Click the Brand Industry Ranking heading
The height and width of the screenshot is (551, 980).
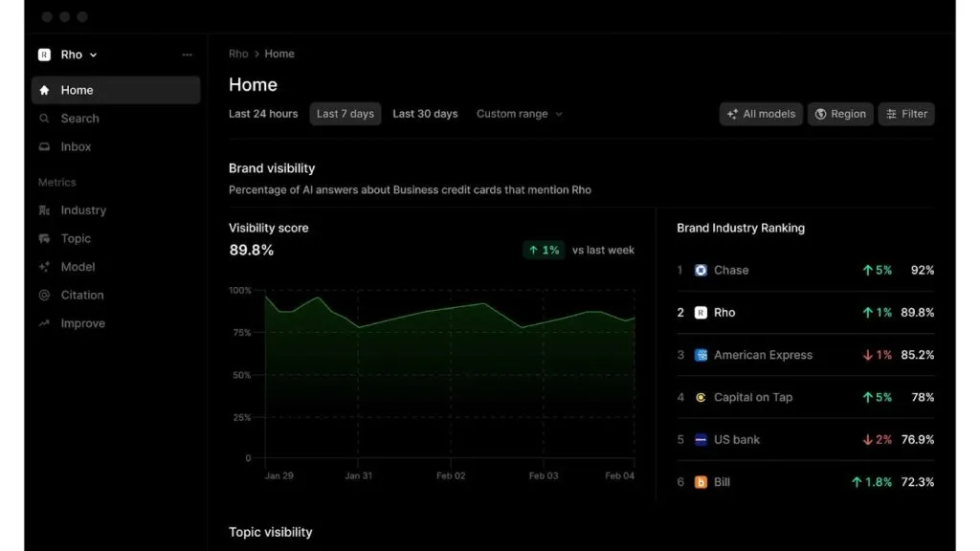(x=741, y=228)
